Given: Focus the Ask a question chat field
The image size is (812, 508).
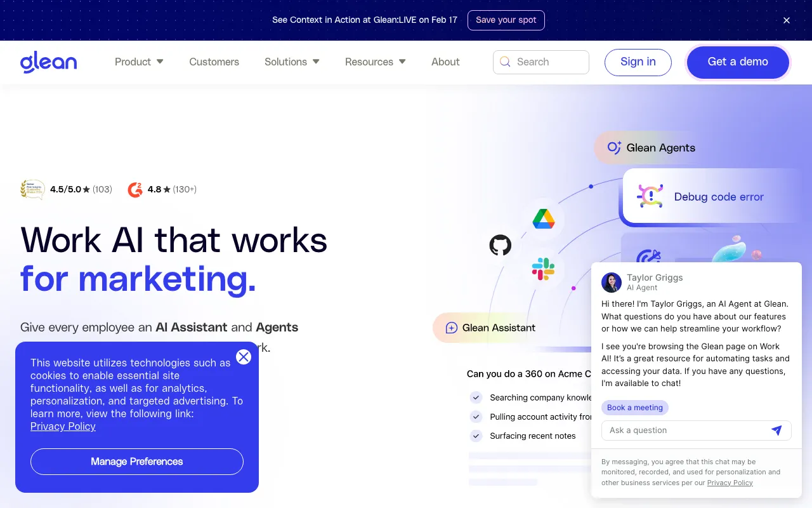Looking at the screenshot, I should pyautogui.click(x=697, y=431).
